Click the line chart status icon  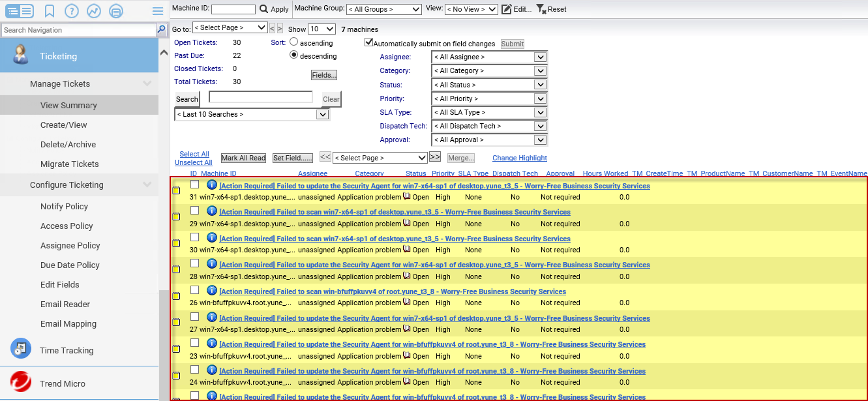(94, 11)
